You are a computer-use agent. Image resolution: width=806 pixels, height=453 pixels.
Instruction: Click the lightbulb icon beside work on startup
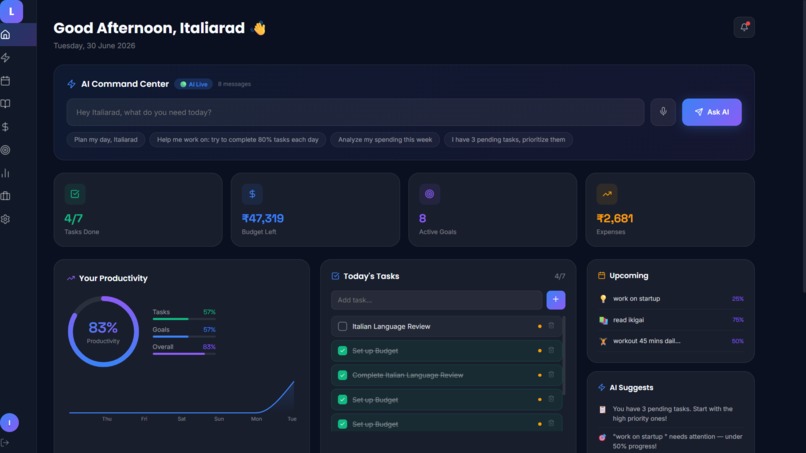coord(603,299)
